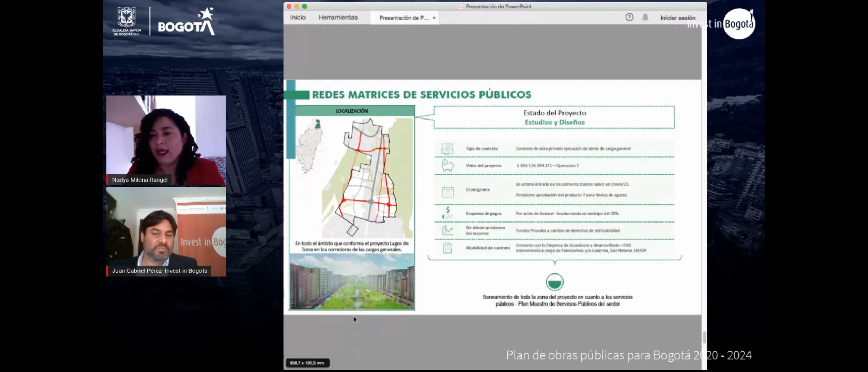The image size is (868, 372).
Task: Click the LOCALIZACIÓN header
Action: pyautogui.click(x=352, y=111)
